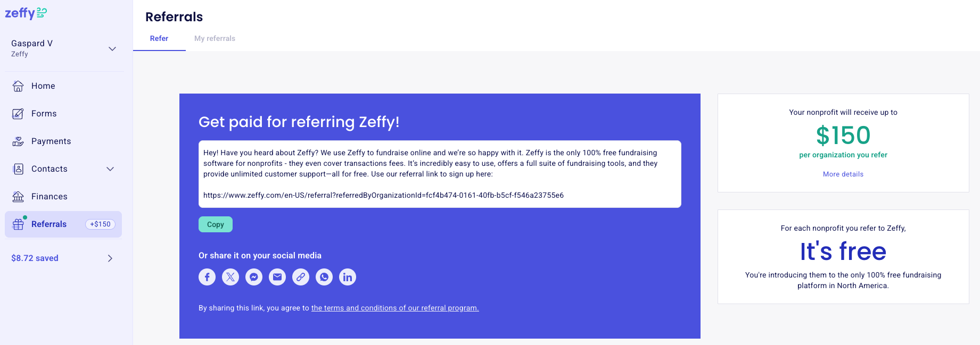Expand the $8.72 saved arrow
The height and width of the screenshot is (345, 980).
click(110, 258)
